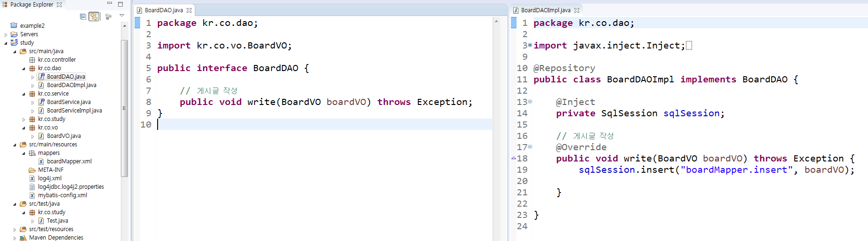Close the BoardDAO.java editor tab
The image size is (868, 241).
(x=189, y=10)
